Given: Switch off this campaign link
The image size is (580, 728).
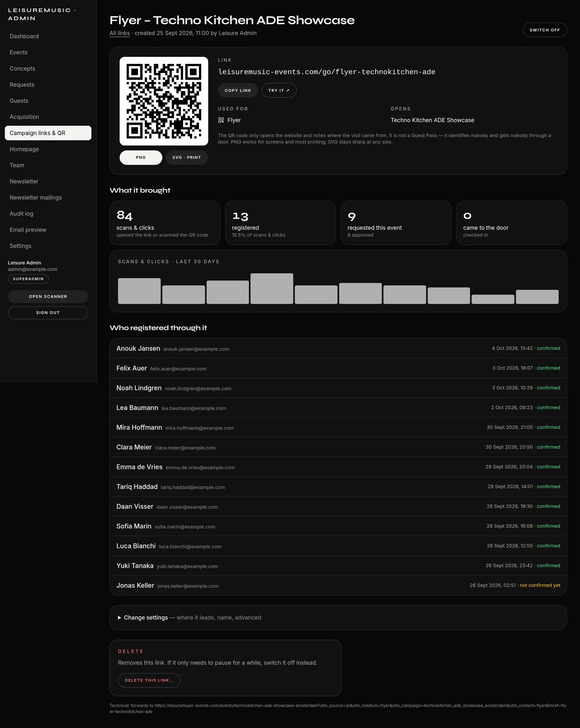Looking at the screenshot, I should point(544,30).
